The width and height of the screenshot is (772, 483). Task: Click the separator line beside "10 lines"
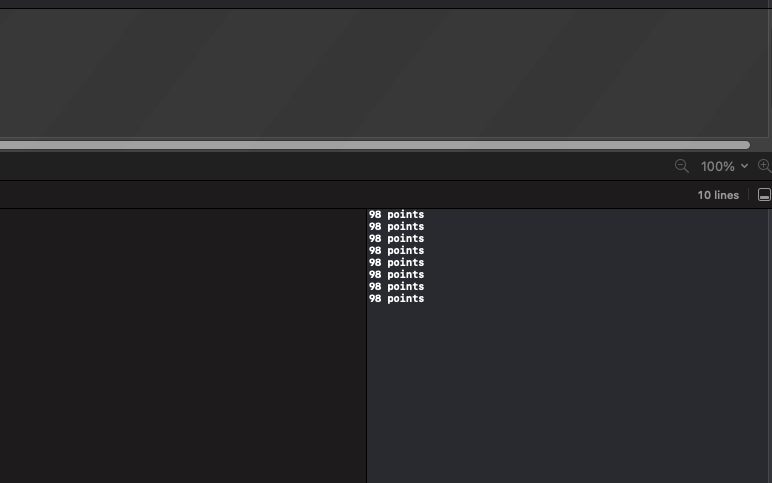tap(748, 195)
